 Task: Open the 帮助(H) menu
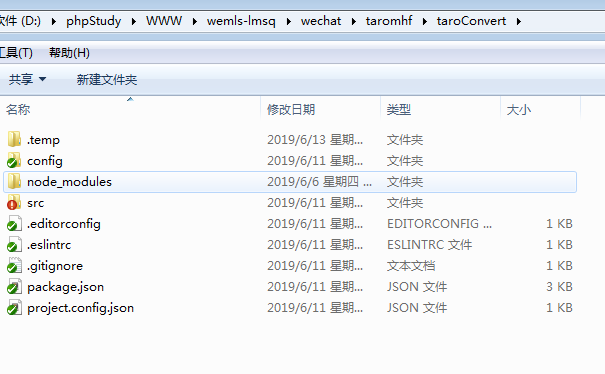pos(69,52)
